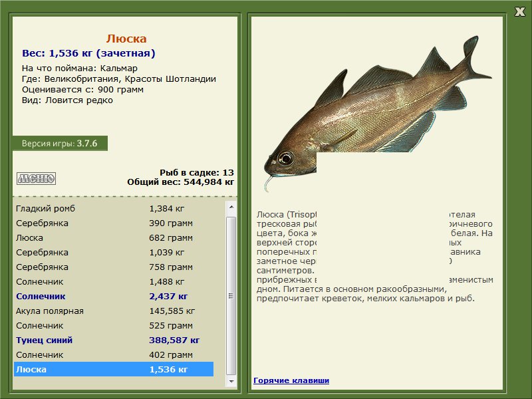Click the scrollbar down arrow in fish list

tap(231, 381)
